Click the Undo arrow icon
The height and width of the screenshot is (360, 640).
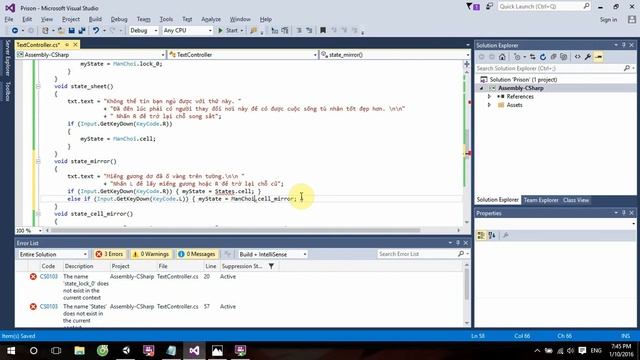coord(96,31)
